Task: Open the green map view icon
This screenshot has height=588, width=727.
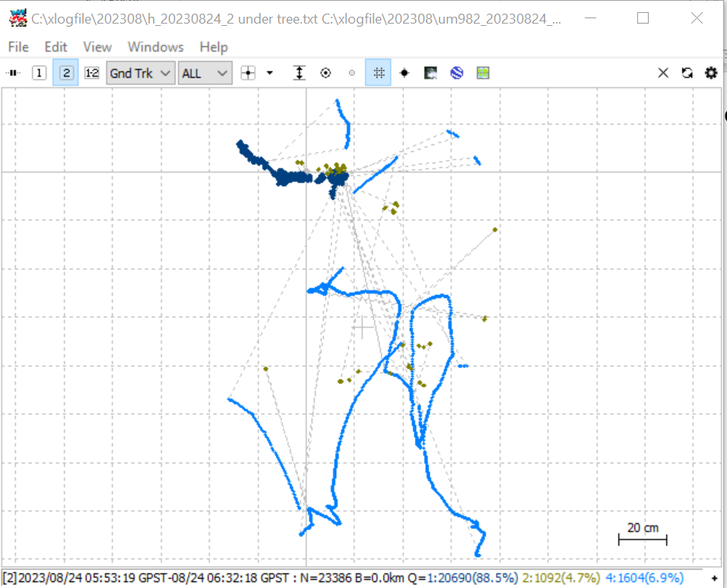Action: [483, 73]
